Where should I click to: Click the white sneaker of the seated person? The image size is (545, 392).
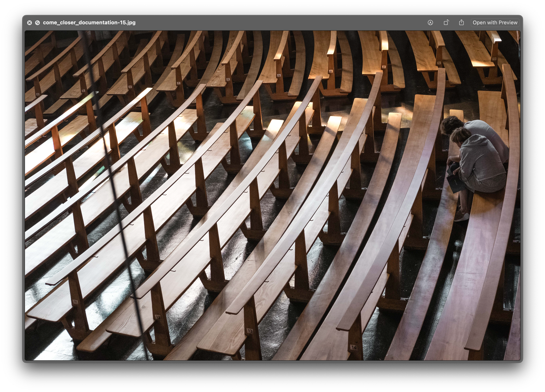coord(461,216)
